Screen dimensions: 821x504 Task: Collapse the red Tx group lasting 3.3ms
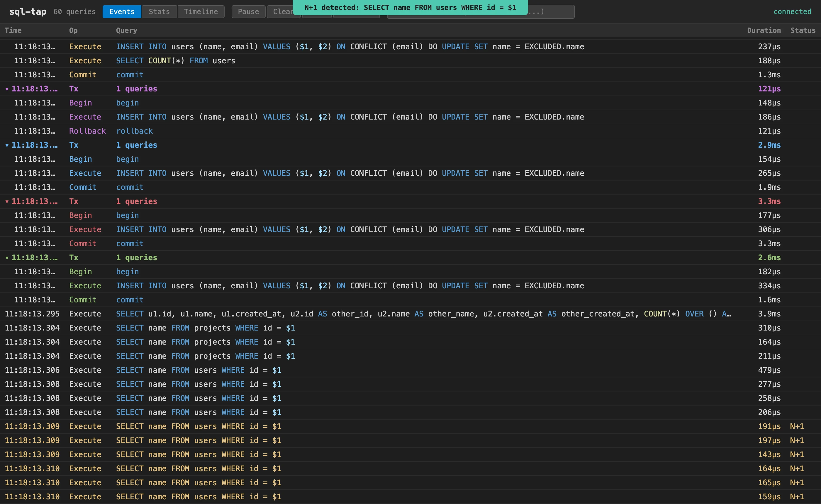7,202
